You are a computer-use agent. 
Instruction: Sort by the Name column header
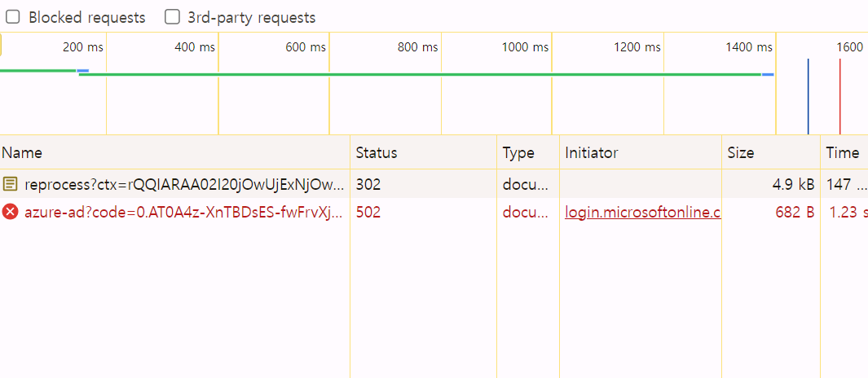(x=175, y=152)
